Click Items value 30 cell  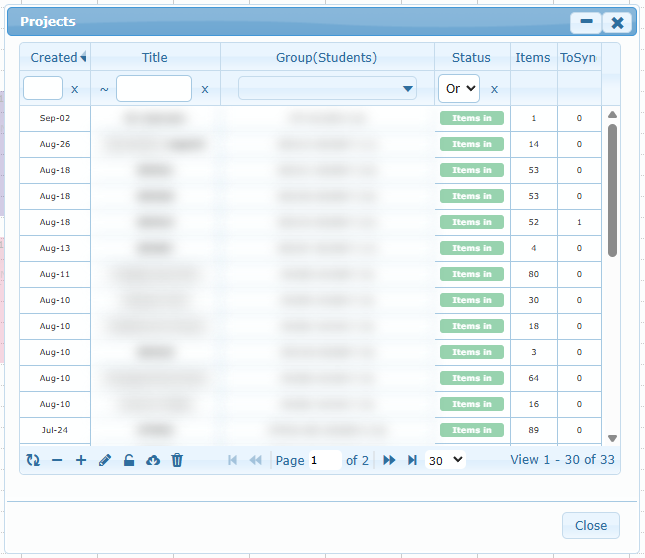click(534, 300)
